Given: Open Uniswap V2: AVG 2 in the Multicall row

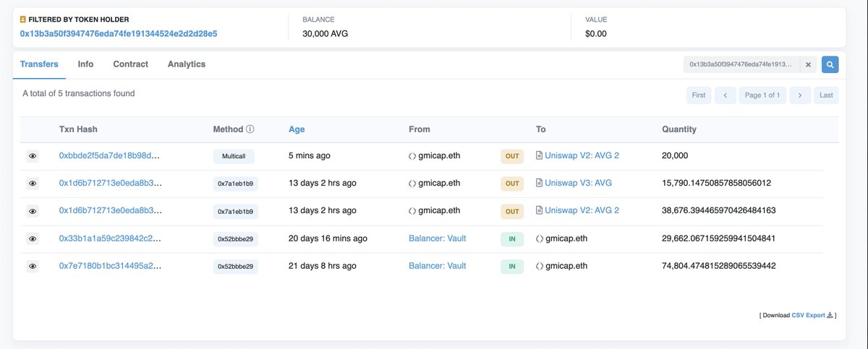Looking at the screenshot, I should (582, 155).
